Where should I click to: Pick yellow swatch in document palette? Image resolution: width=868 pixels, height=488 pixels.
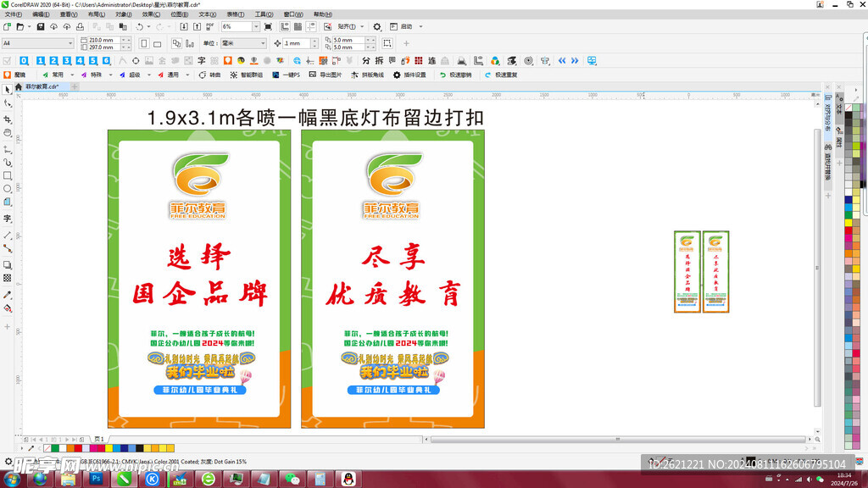pyautogui.click(x=109, y=448)
